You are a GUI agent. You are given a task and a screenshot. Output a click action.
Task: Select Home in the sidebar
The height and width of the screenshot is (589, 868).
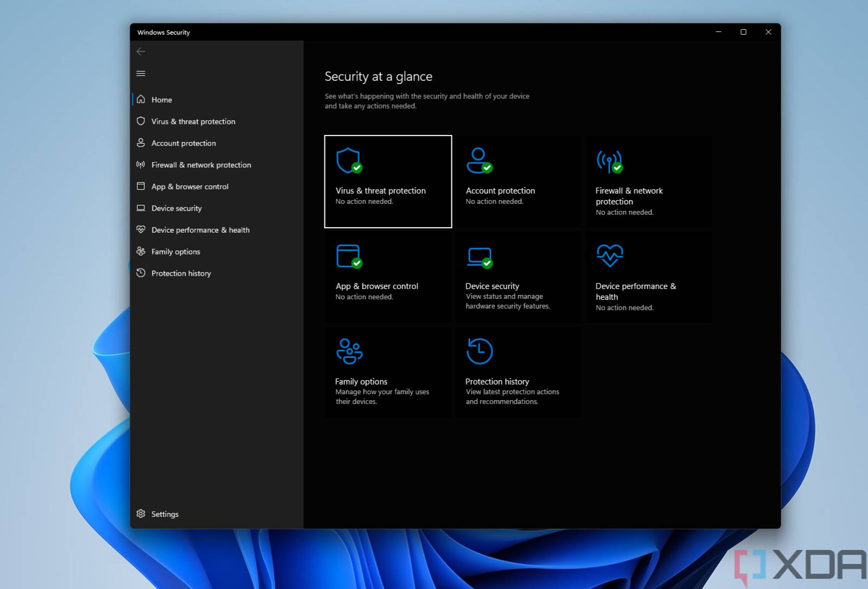coord(162,100)
